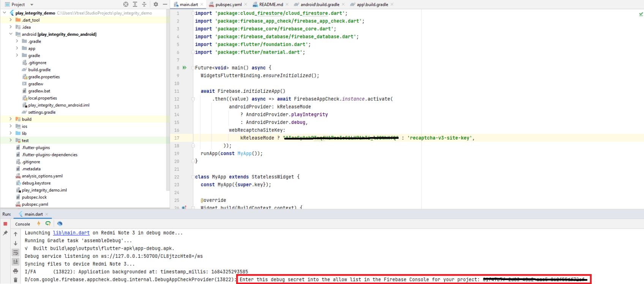The image size is (644, 284).
Task: Click the Down the Stack Trace arrow
Action: pyautogui.click(x=16, y=243)
